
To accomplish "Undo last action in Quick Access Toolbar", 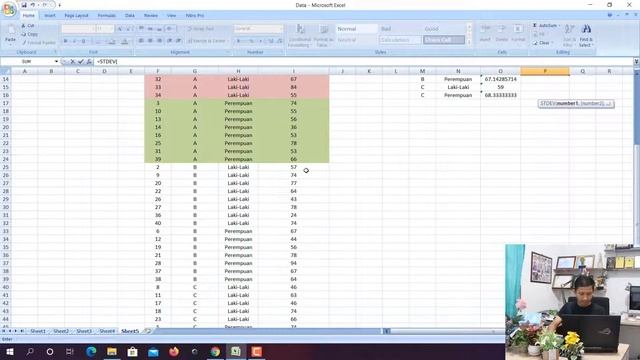I will point(33,5).
